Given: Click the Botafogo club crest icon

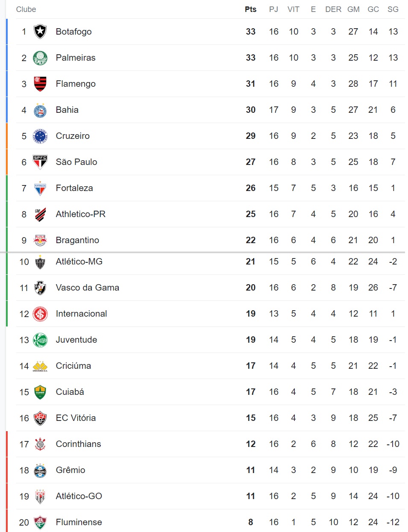Looking at the screenshot, I should coord(40,32).
